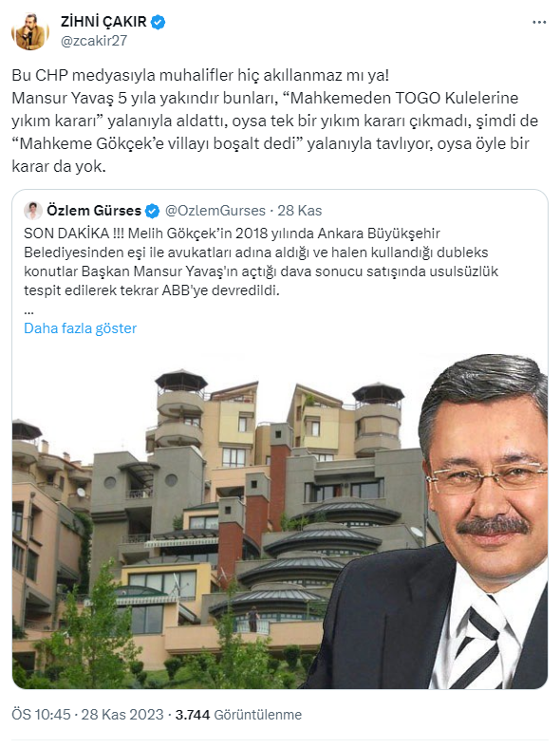Click verified badge next to ZİHNİ ÇAKIR

point(158,22)
